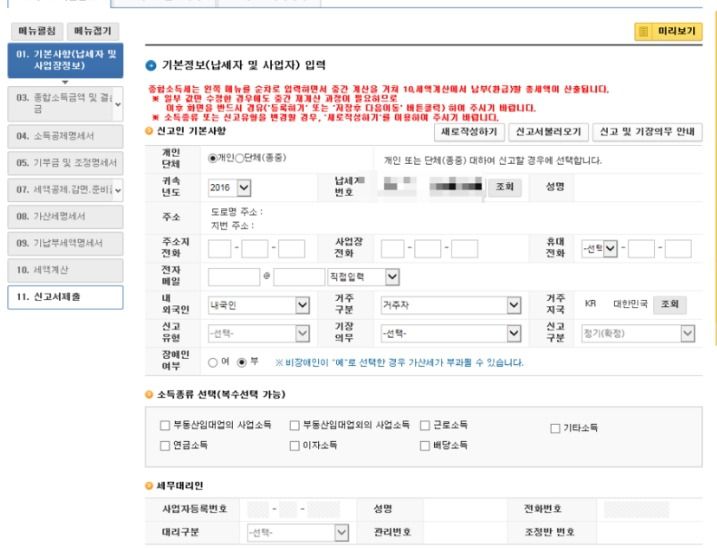The image size is (717, 548).
Task: Click the middle 사업장전화 number box
Action: [x=428, y=249]
